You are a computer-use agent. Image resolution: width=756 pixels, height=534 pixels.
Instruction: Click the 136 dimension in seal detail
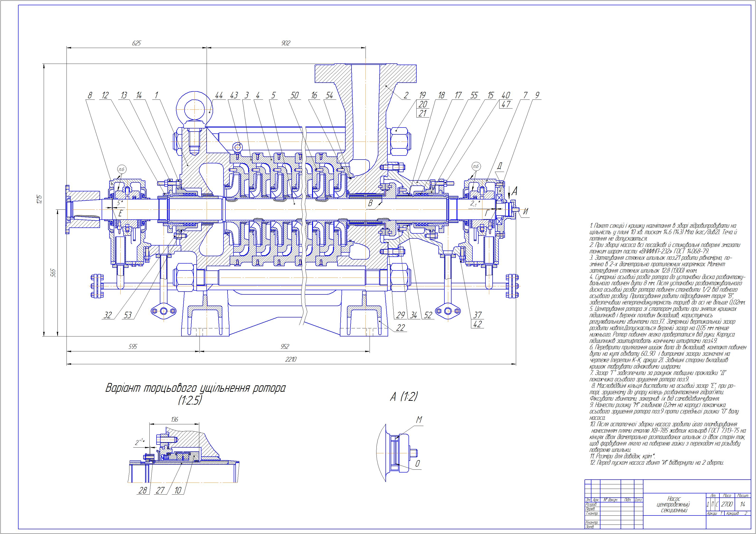175,419
